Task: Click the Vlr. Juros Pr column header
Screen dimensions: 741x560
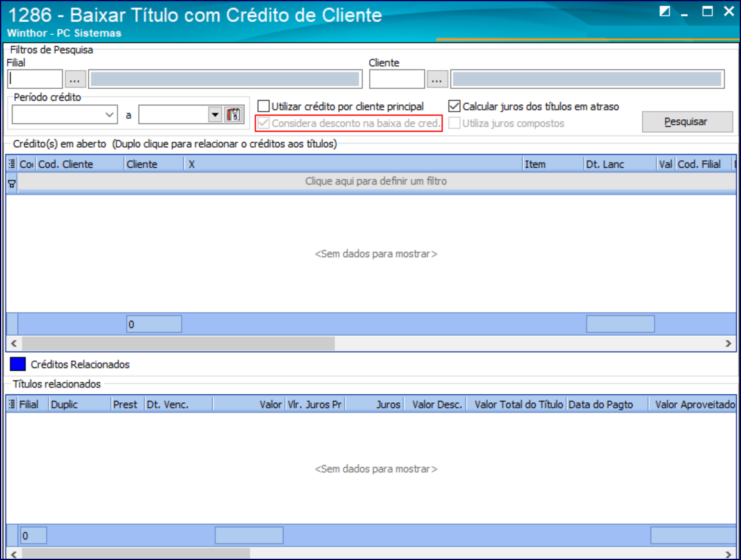Action: 315,405
